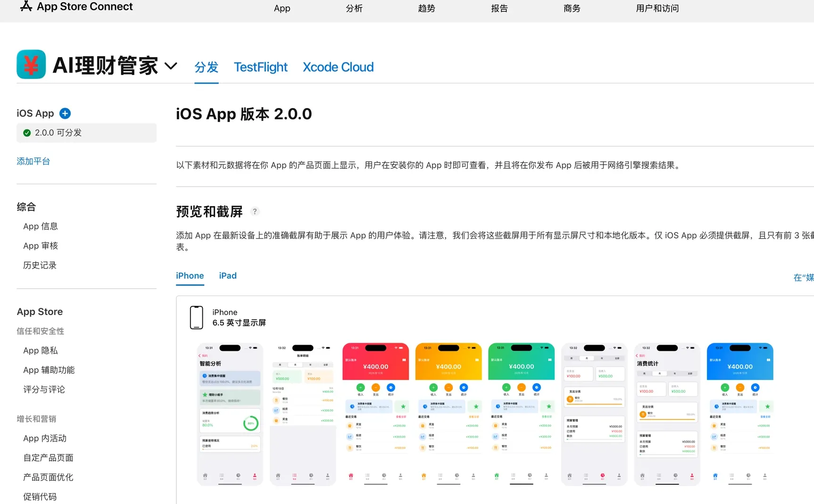
Task: Open 用户和访问 from the navigation bar
Action: pos(657,8)
